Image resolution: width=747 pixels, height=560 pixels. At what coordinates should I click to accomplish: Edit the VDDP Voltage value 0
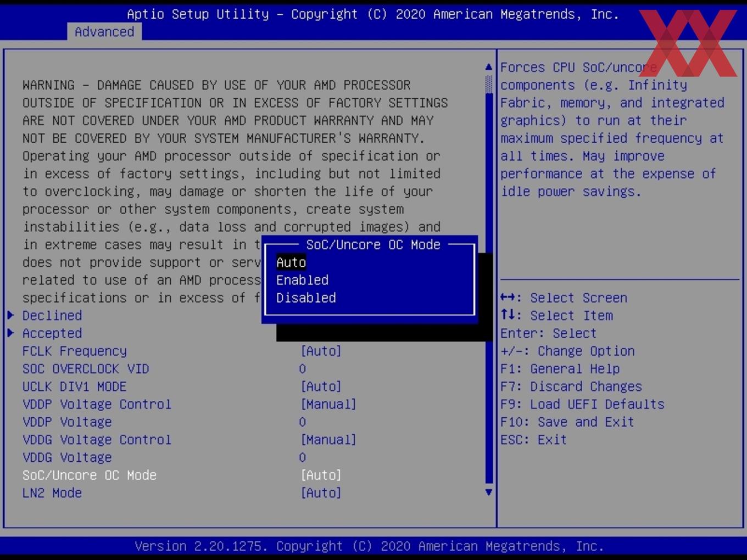tap(303, 422)
